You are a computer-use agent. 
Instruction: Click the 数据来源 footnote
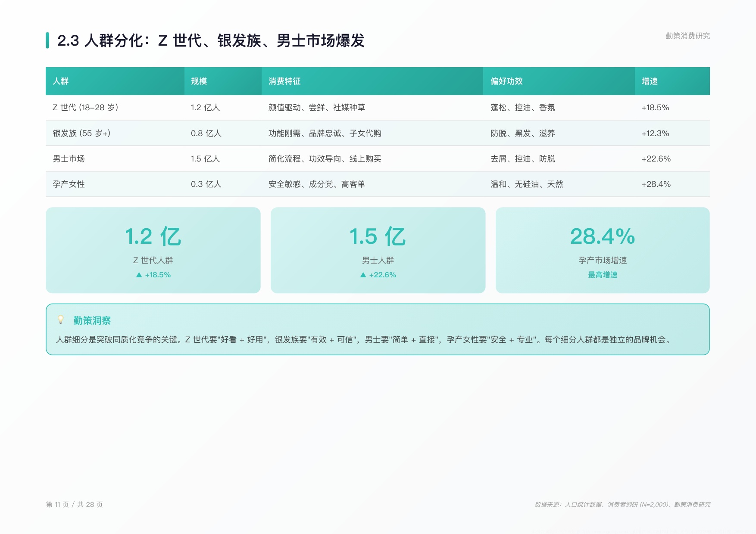pos(622,504)
